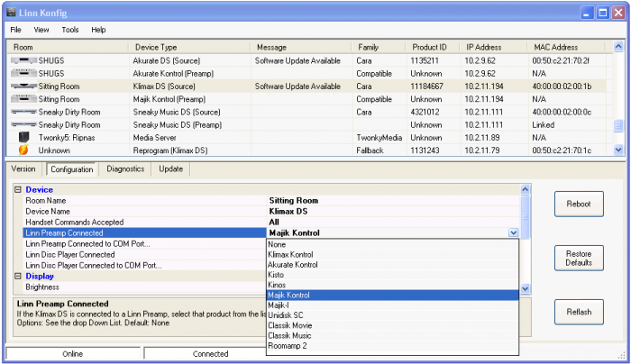The image size is (631, 364).
Task: Sort by the Product ID column header
Action: (433, 47)
